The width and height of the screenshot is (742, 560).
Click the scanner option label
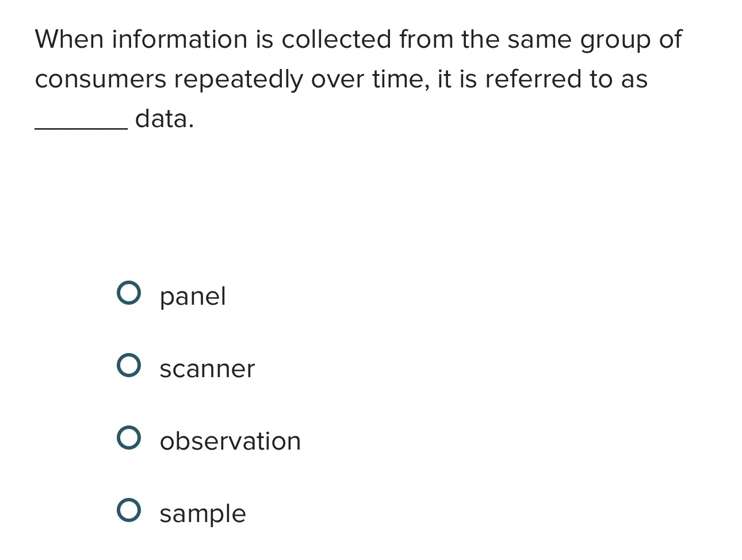[206, 369]
